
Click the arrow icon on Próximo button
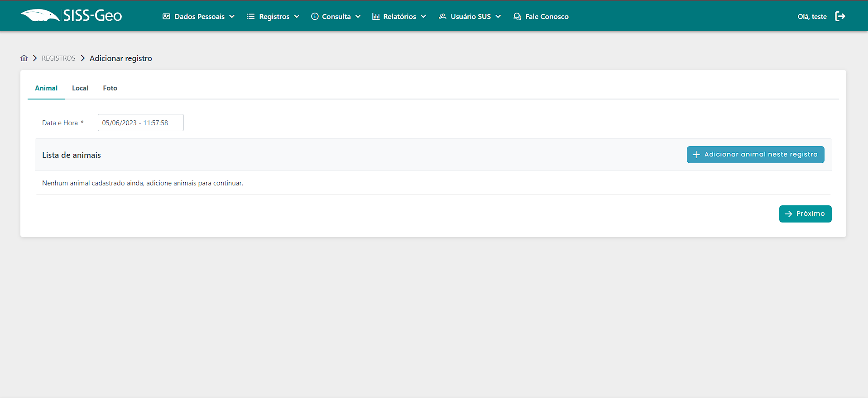coord(788,214)
